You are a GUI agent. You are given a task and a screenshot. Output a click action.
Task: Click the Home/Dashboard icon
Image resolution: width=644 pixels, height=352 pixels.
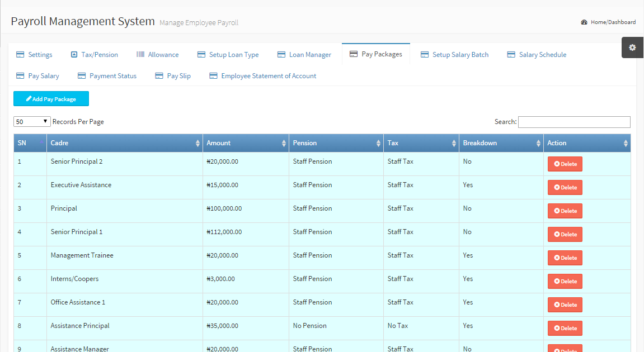point(584,22)
